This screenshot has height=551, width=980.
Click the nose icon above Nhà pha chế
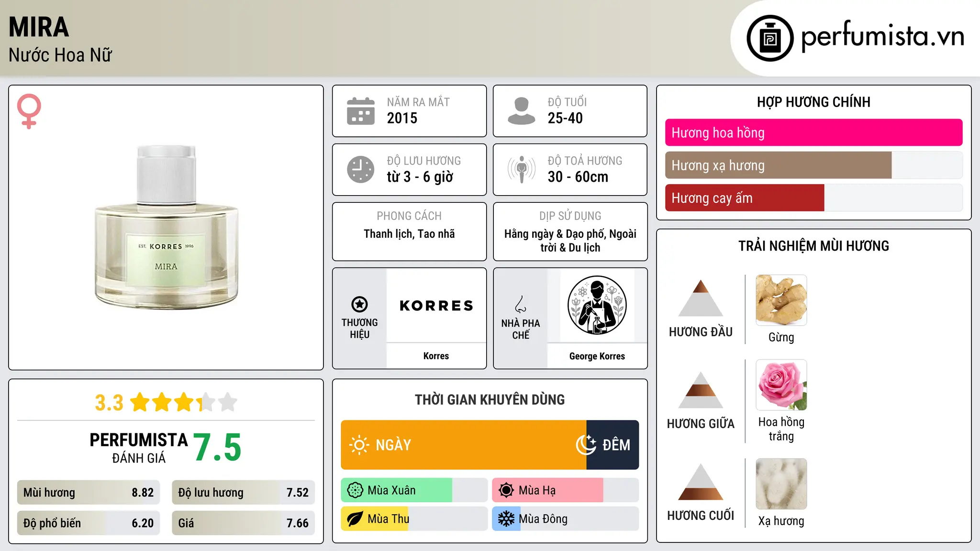(x=520, y=304)
